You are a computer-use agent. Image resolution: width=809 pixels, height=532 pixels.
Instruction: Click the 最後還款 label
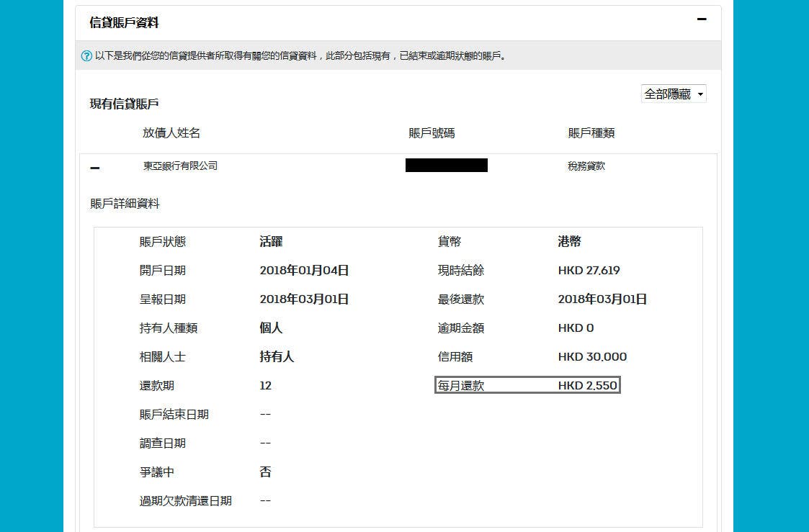coord(461,299)
